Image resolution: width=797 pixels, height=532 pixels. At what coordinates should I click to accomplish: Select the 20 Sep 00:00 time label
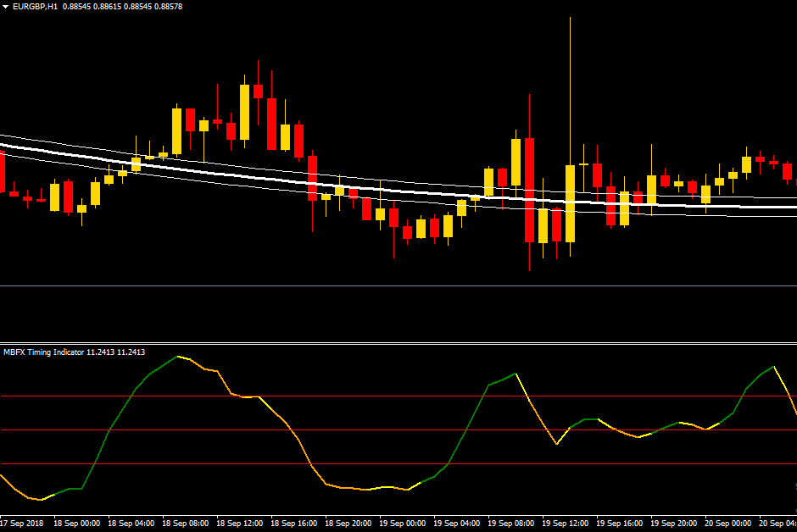[727, 523]
